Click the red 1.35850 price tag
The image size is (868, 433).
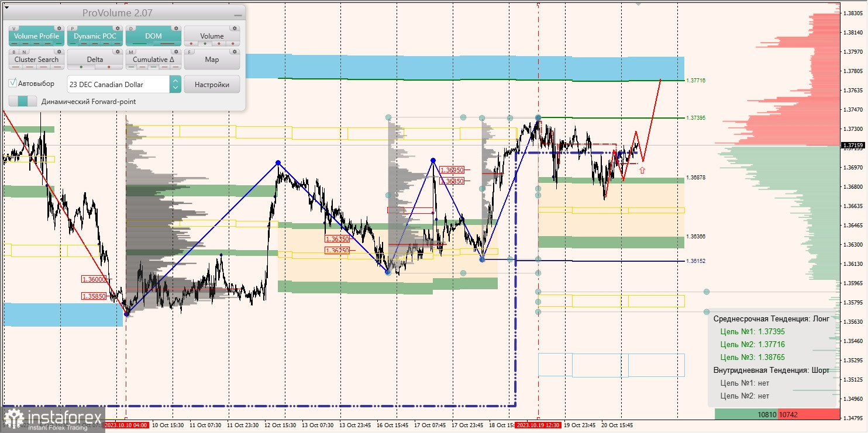94,296
